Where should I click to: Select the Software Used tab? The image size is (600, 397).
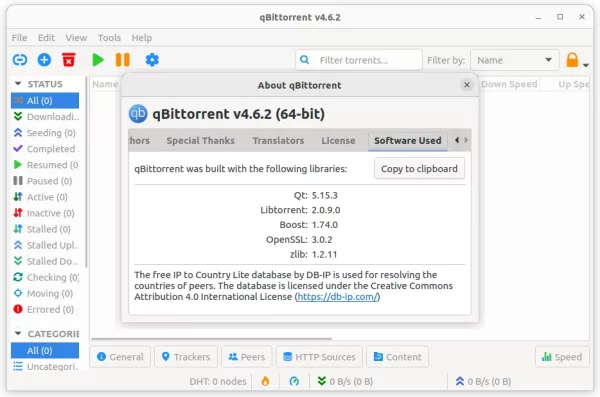(x=408, y=141)
